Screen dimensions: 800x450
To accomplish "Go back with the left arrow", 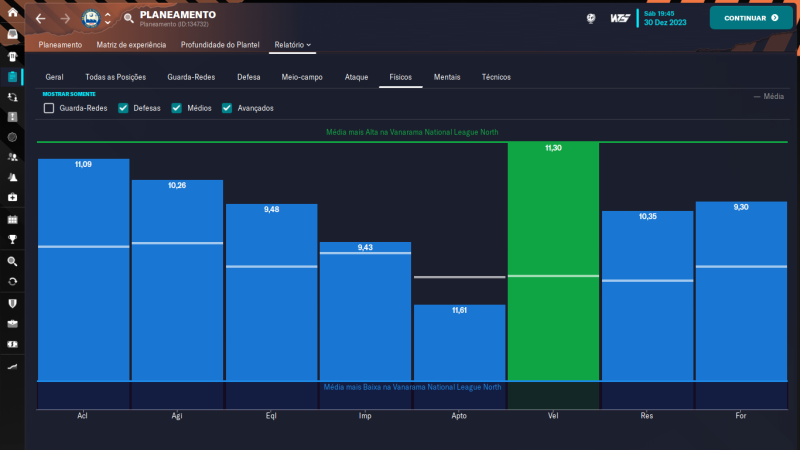I will coord(40,18).
